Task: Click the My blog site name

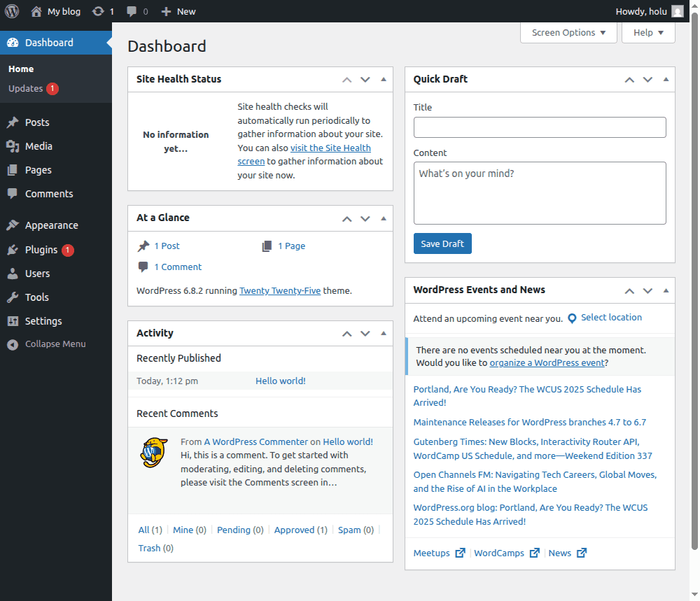Action: pos(64,12)
